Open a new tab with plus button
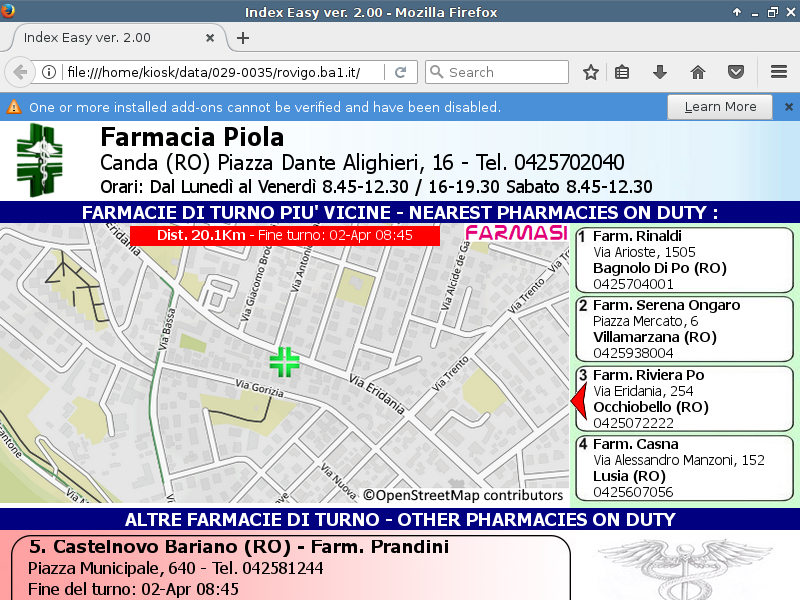Image resolution: width=800 pixels, height=600 pixels. 242,38
